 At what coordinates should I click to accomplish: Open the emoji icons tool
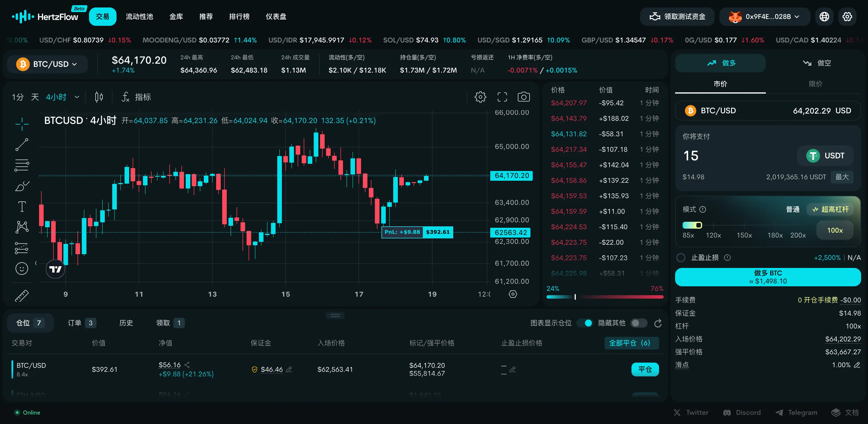pyautogui.click(x=22, y=269)
